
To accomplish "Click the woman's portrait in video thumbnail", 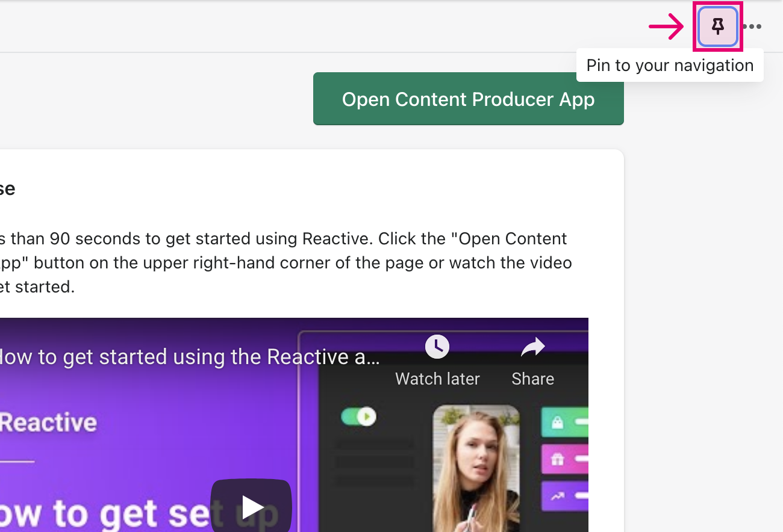I will click(x=476, y=468).
